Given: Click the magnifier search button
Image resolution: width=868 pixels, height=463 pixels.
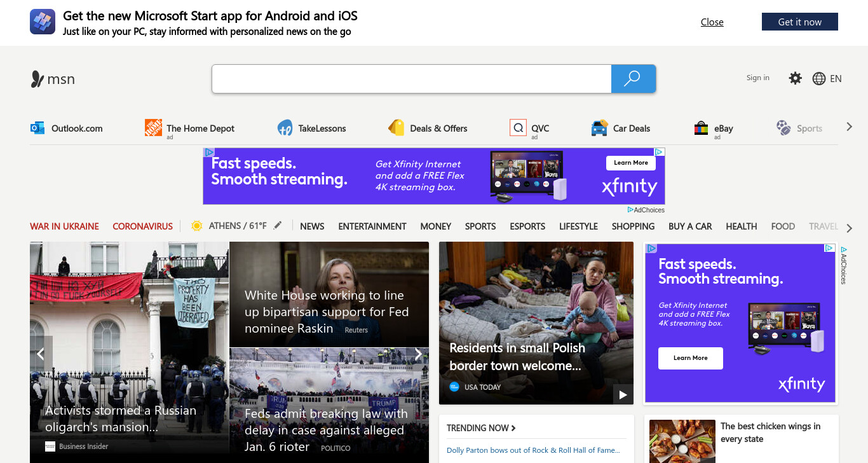Looking at the screenshot, I should tap(633, 79).
